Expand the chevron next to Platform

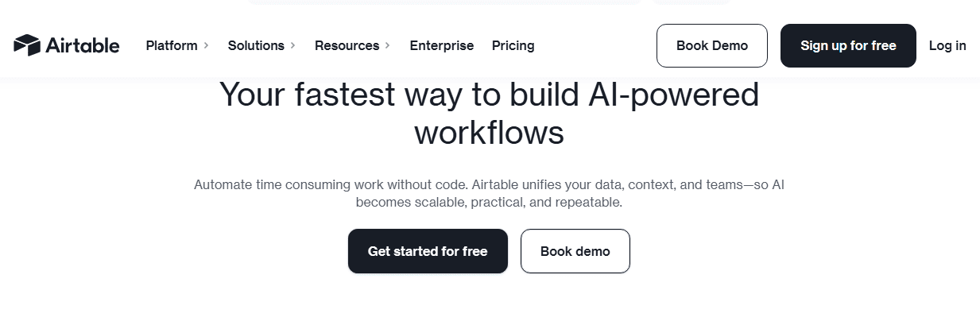(x=206, y=45)
